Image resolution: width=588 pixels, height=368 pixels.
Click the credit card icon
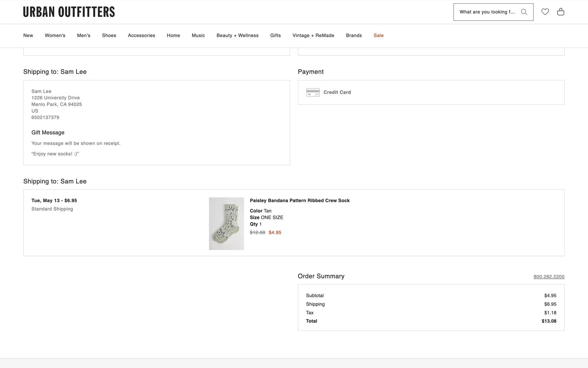click(x=313, y=92)
